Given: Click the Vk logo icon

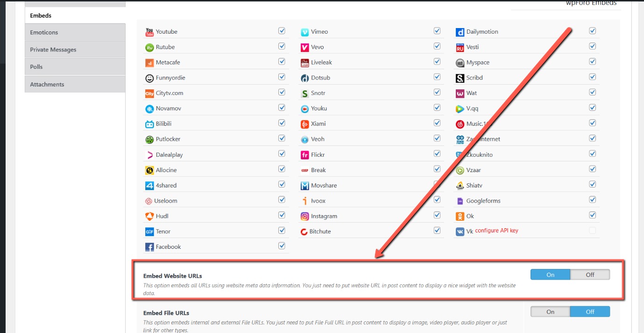Looking at the screenshot, I should pyautogui.click(x=460, y=232).
